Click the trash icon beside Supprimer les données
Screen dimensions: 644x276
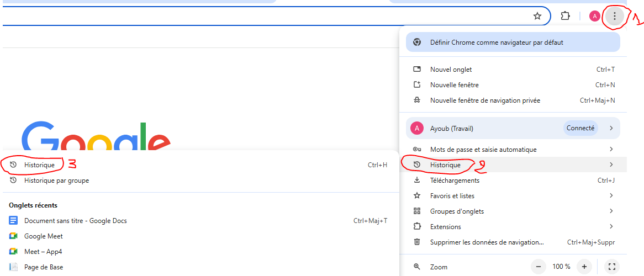417,242
